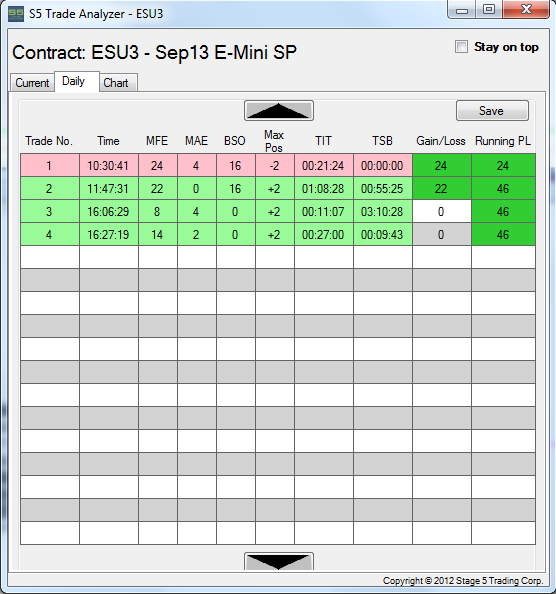Minimize the S5 Trade Analyzer window

462,9
